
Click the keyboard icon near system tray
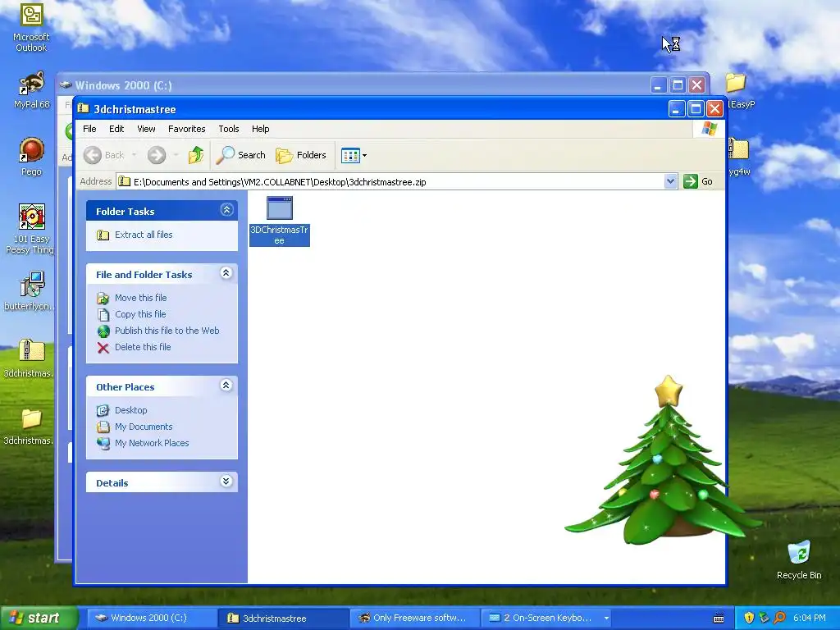pos(719,619)
